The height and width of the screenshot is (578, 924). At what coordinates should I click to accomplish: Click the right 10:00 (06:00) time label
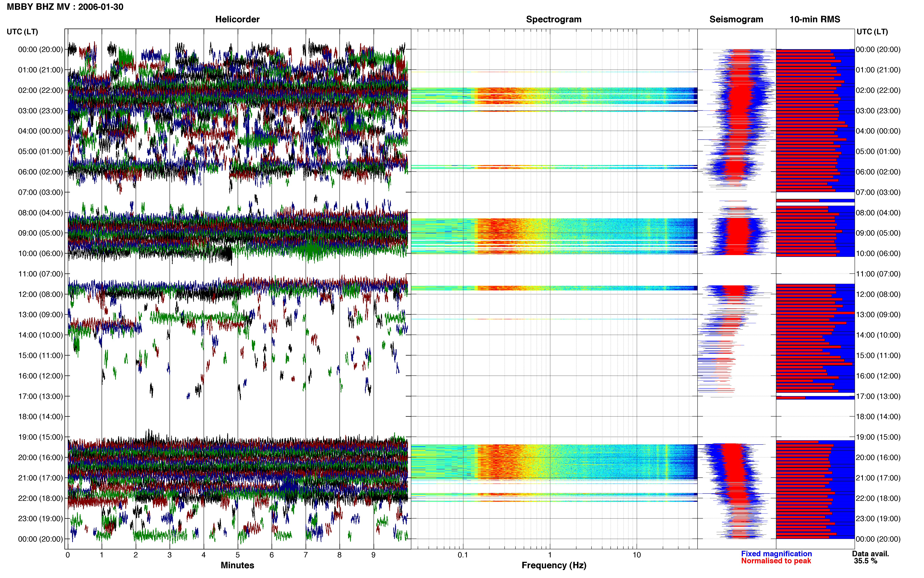[x=878, y=253]
